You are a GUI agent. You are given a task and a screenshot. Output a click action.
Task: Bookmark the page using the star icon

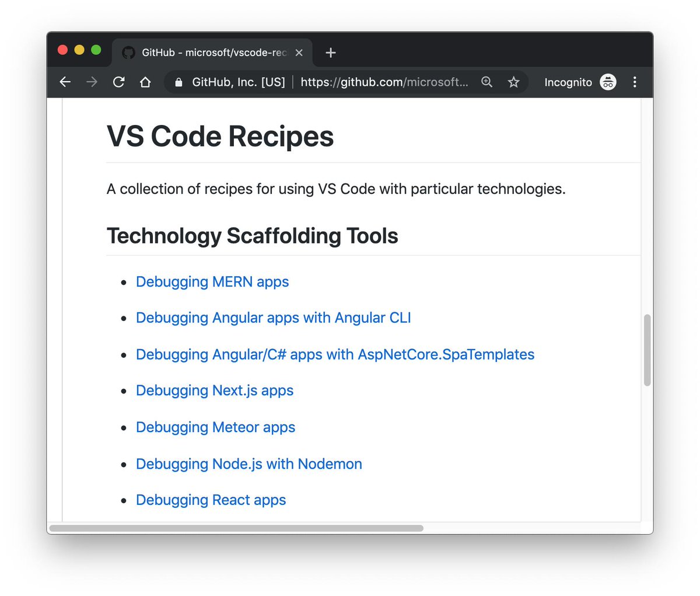(x=513, y=82)
